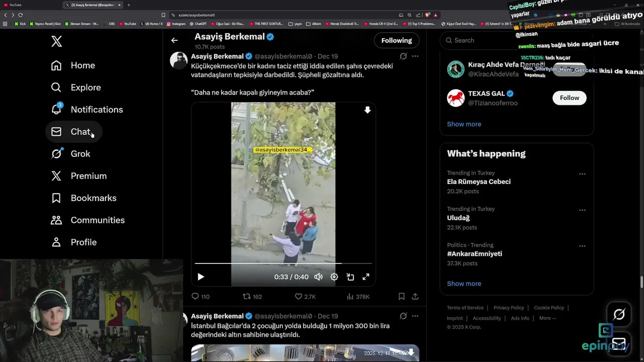Open Instagram bookmark
The image size is (644, 362).
pyautogui.click(x=176, y=24)
